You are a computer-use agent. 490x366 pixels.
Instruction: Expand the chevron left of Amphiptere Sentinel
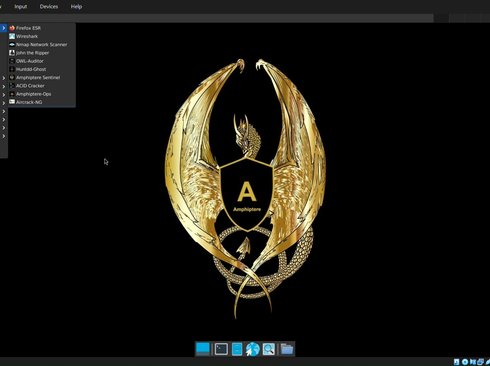pos(4,78)
